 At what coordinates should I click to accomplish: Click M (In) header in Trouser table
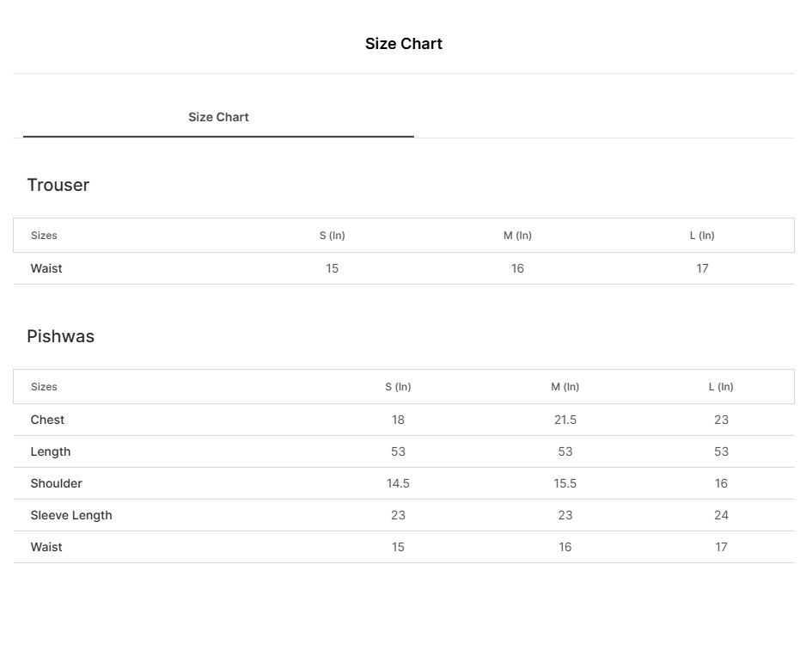(517, 236)
